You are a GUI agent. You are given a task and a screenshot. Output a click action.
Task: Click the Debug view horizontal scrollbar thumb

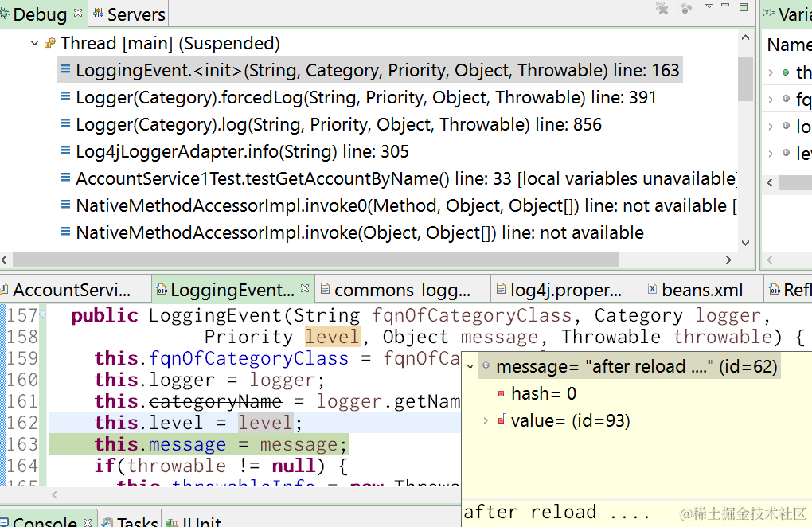(x=315, y=260)
